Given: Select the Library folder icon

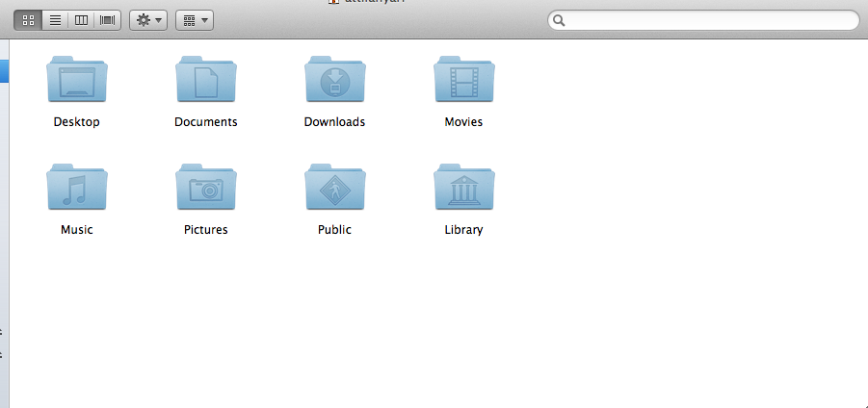Looking at the screenshot, I should (464, 187).
